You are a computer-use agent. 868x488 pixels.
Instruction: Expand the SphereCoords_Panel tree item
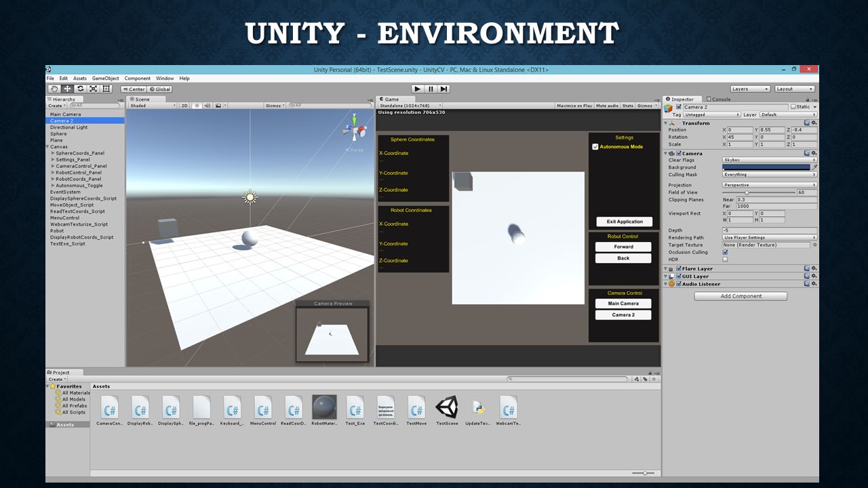click(x=53, y=153)
